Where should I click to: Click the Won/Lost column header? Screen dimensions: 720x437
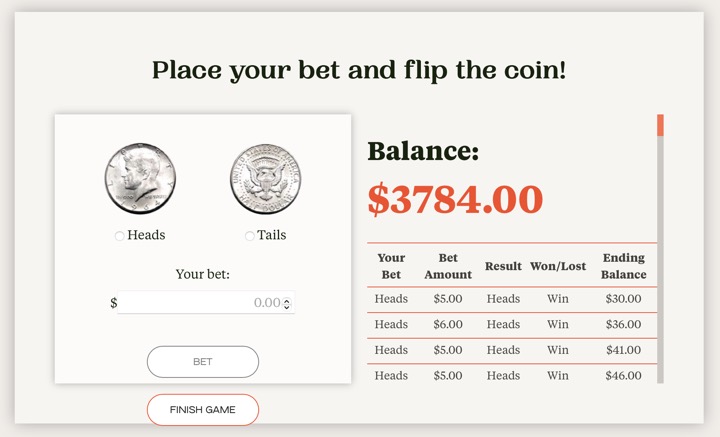(558, 266)
